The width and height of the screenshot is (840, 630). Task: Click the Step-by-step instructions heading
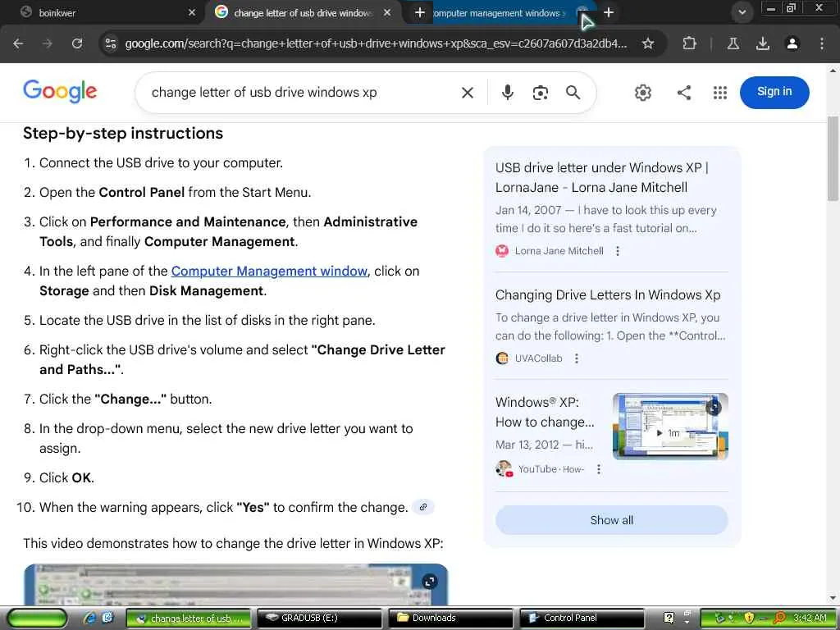[x=123, y=134]
